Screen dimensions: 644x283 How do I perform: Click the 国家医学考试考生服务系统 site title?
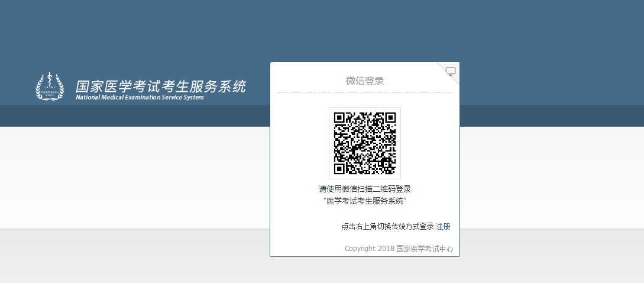pos(161,87)
